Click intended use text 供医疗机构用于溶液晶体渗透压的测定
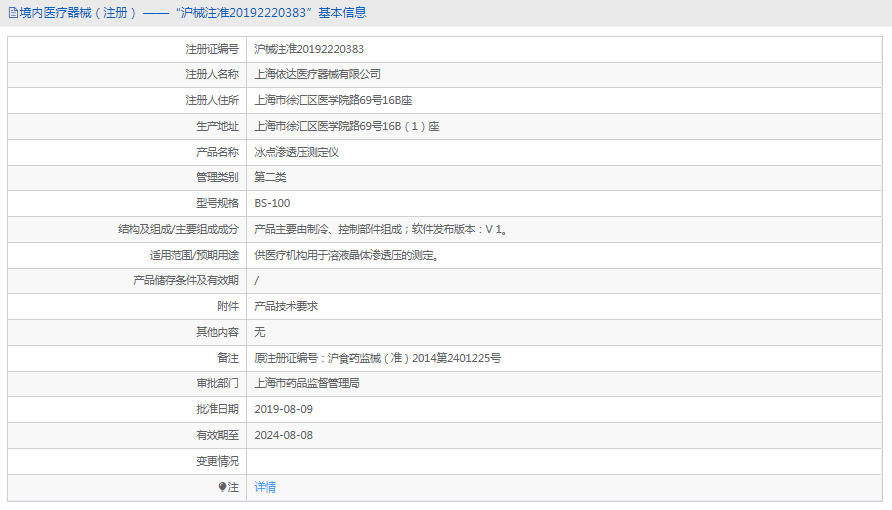This screenshot has width=892, height=510. pyautogui.click(x=346, y=255)
